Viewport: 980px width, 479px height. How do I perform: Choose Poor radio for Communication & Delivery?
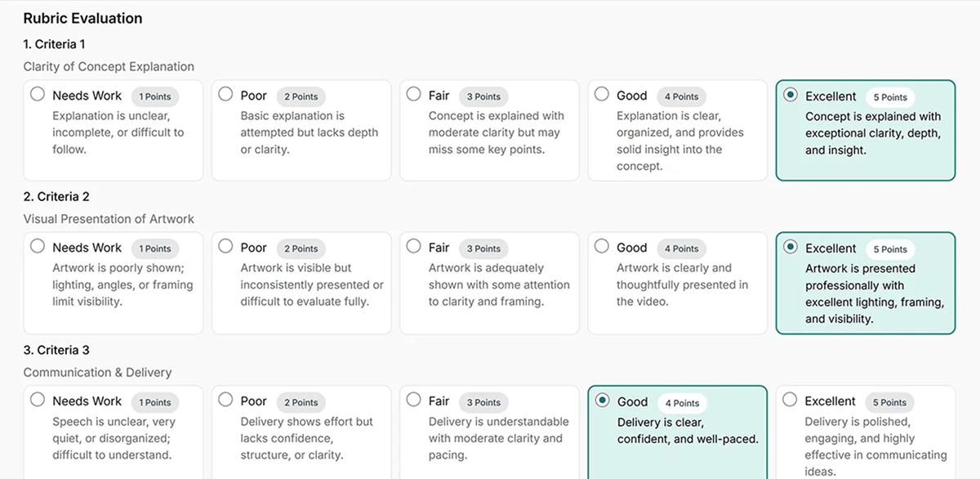coord(225,400)
